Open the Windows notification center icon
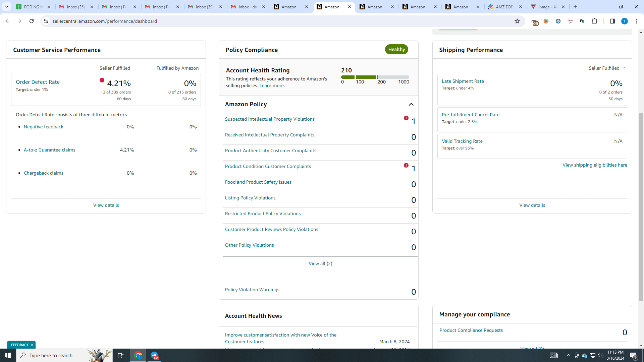 633,355
